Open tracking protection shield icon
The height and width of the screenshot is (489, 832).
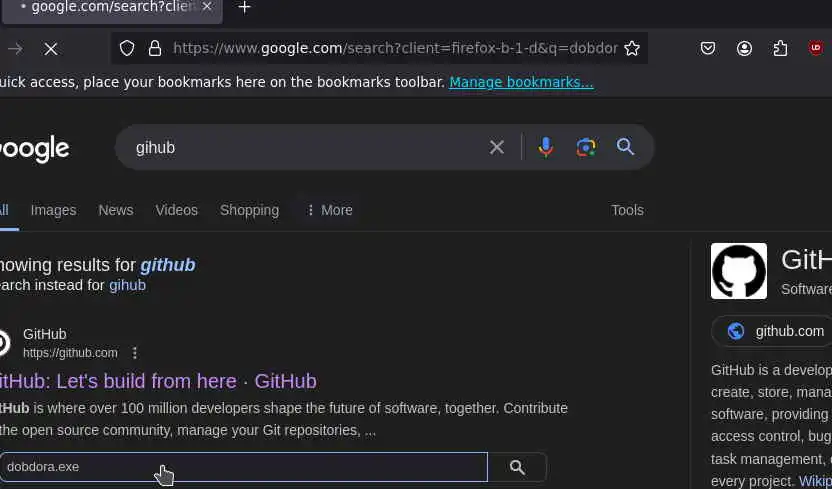[126, 49]
